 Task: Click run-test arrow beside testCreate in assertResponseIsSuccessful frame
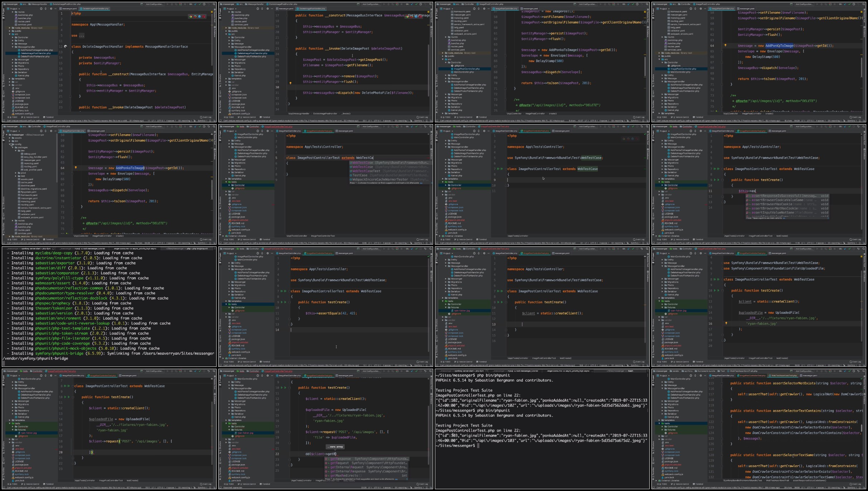click(x=715, y=180)
